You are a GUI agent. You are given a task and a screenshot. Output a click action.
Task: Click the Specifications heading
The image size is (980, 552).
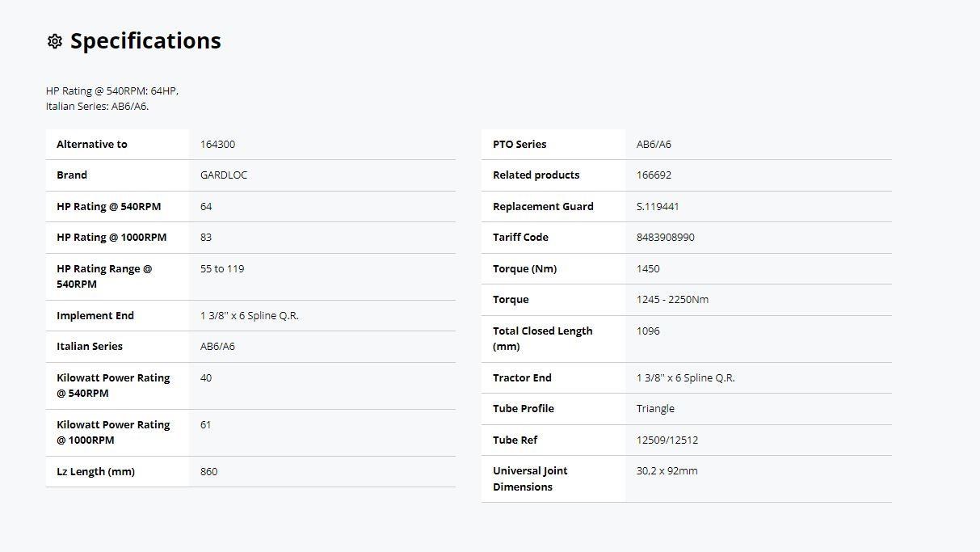pyautogui.click(x=145, y=41)
